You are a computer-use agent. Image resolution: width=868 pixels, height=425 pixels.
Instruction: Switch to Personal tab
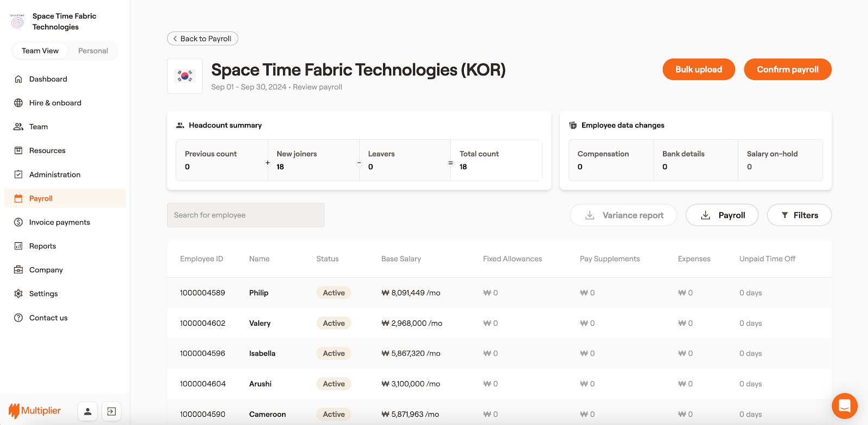click(93, 51)
